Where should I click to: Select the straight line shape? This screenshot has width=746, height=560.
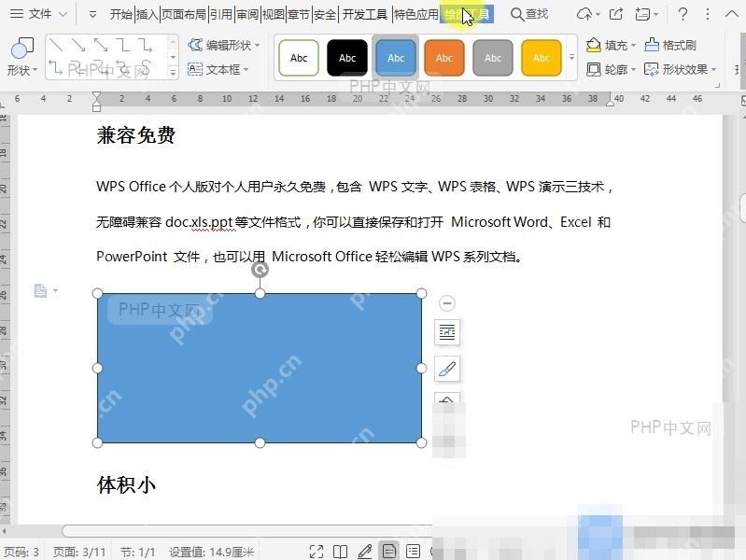pos(56,45)
